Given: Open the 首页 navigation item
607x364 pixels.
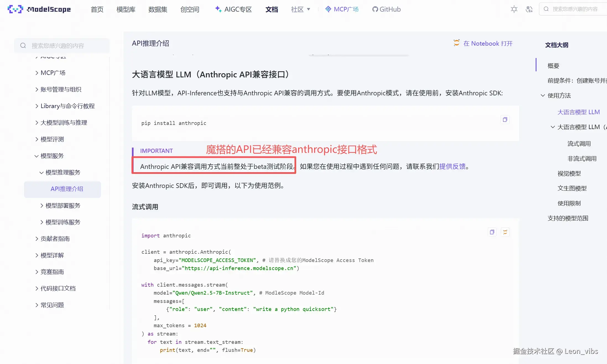Looking at the screenshot, I should pos(97,9).
